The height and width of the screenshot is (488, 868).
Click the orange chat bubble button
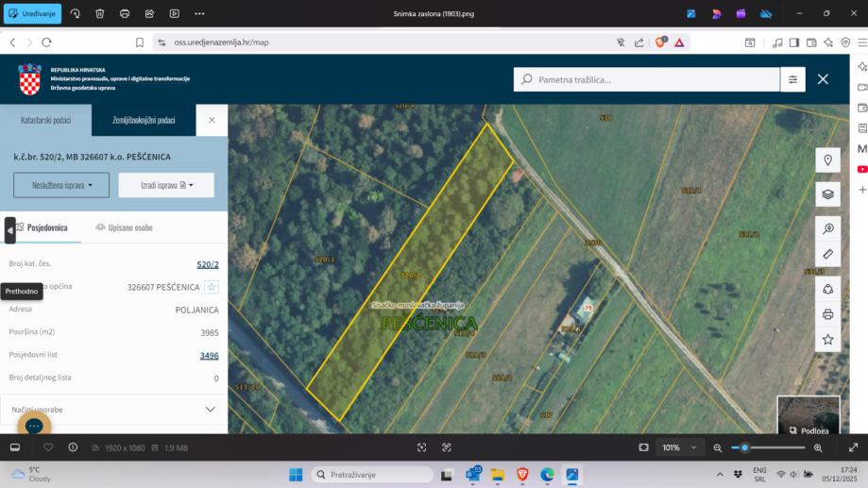pos(34,426)
